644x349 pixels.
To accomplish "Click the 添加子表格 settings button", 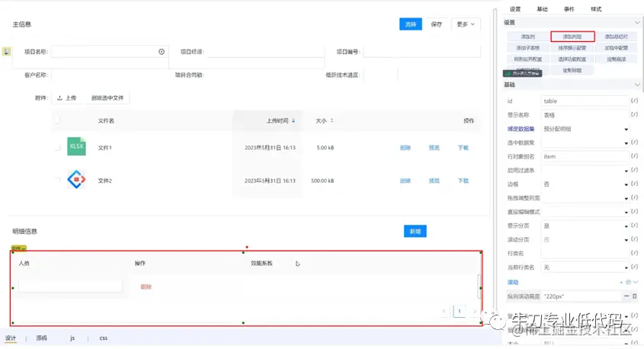I will click(527, 48).
